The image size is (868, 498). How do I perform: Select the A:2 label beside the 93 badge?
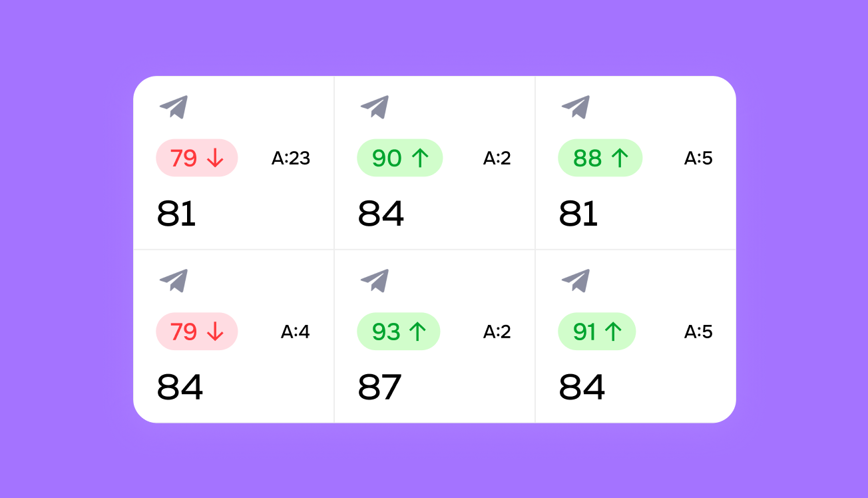click(497, 332)
